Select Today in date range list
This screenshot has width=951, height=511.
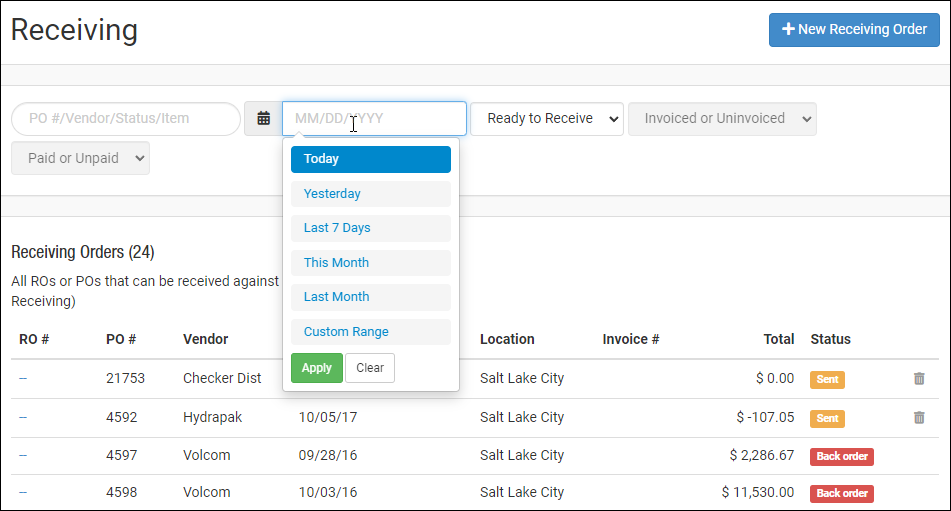click(370, 159)
